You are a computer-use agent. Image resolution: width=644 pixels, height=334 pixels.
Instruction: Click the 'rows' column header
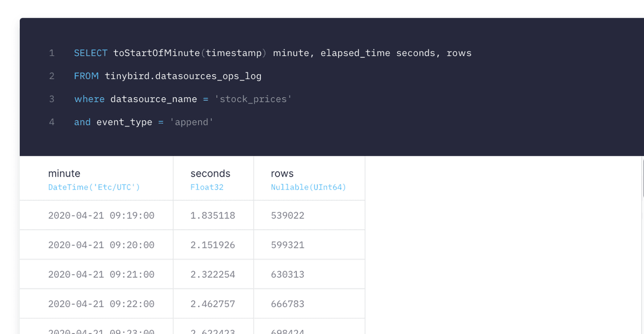tap(282, 173)
